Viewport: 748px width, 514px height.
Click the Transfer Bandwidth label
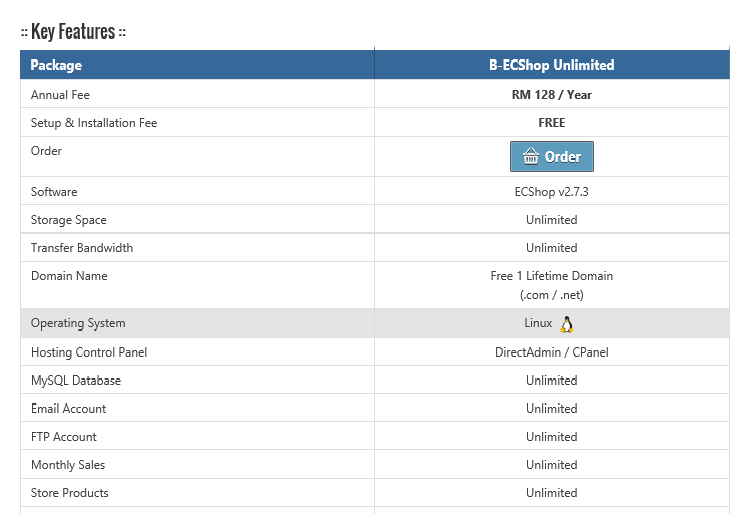[82, 248]
